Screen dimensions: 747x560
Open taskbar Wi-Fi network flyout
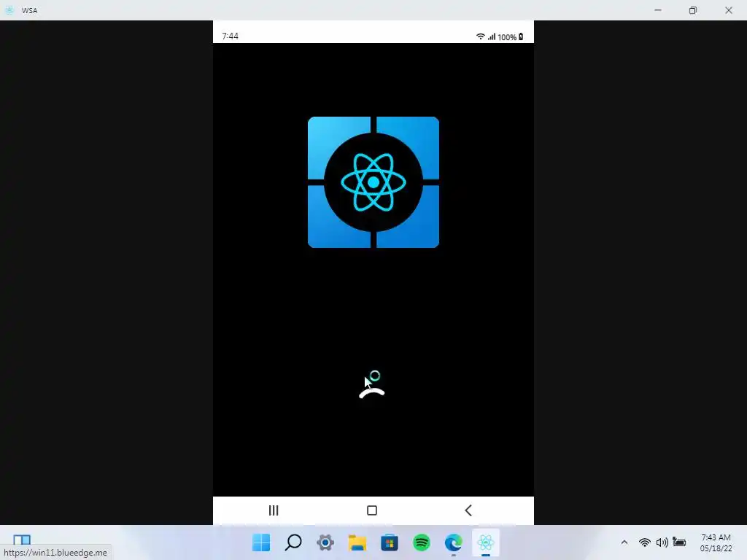pos(645,542)
